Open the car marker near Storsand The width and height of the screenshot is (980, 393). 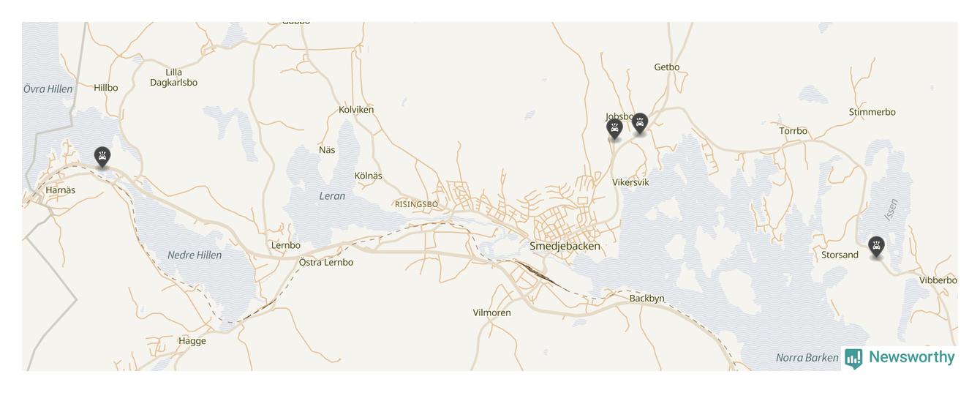coord(876,247)
